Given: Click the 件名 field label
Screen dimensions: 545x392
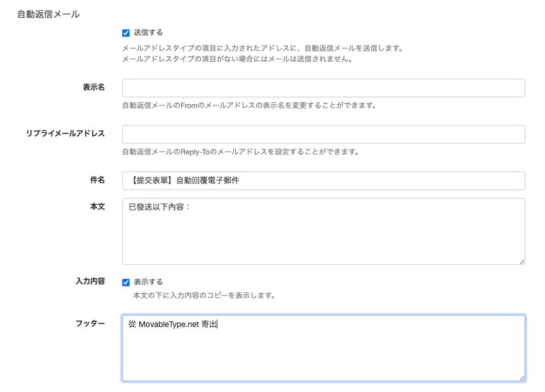Looking at the screenshot, I should (97, 180).
